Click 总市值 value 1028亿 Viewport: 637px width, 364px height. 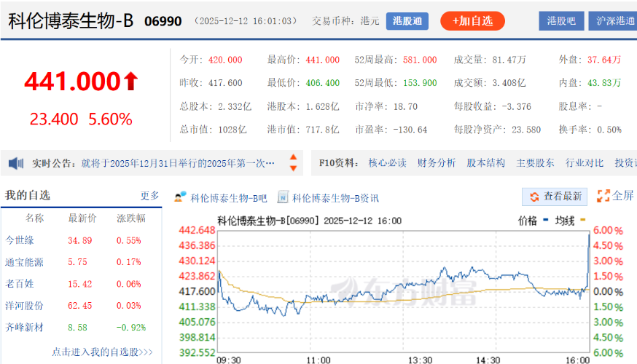(232, 130)
